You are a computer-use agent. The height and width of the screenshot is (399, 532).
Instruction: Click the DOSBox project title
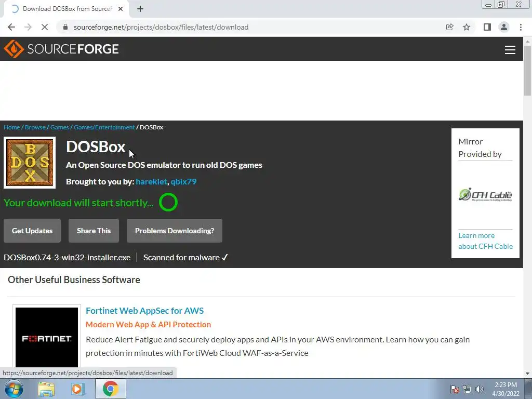(x=96, y=147)
